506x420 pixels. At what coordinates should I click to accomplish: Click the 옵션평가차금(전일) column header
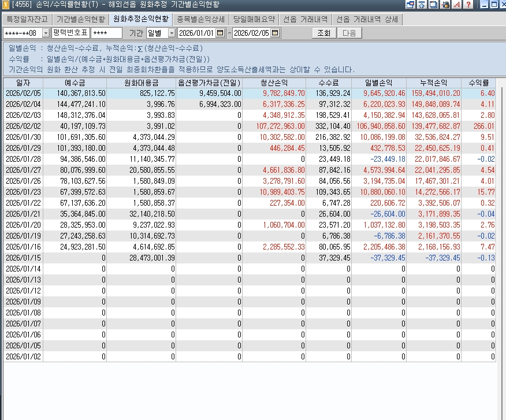pyautogui.click(x=209, y=83)
